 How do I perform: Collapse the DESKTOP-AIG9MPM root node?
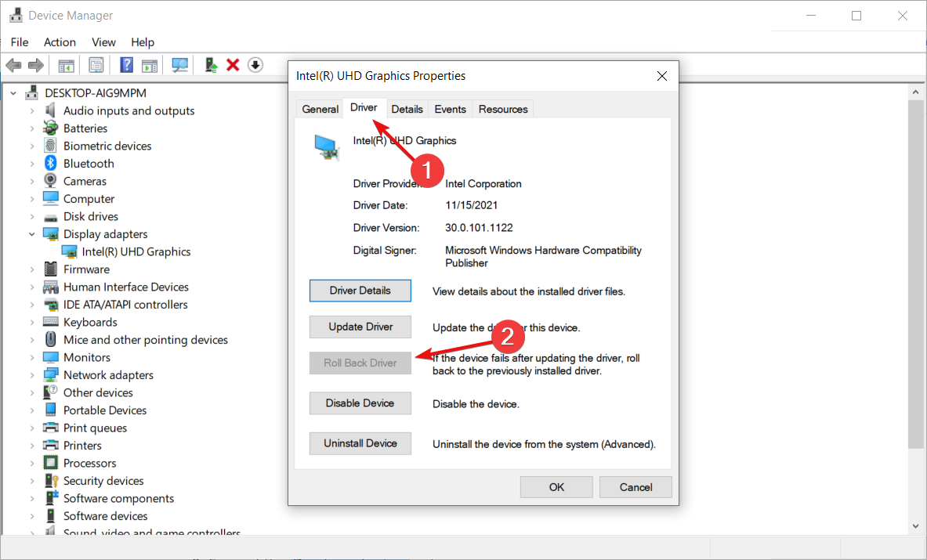coord(13,92)
